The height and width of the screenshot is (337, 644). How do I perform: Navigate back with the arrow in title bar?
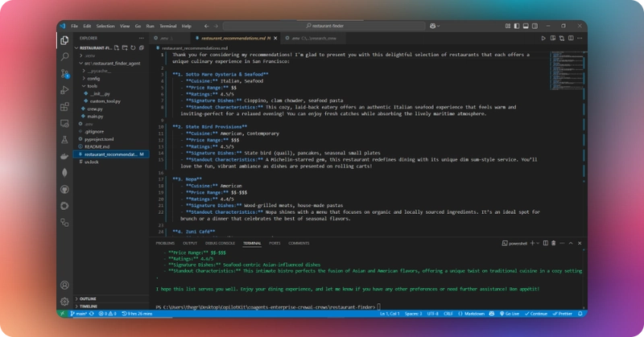pyautogui.click(x=207, y=26)
